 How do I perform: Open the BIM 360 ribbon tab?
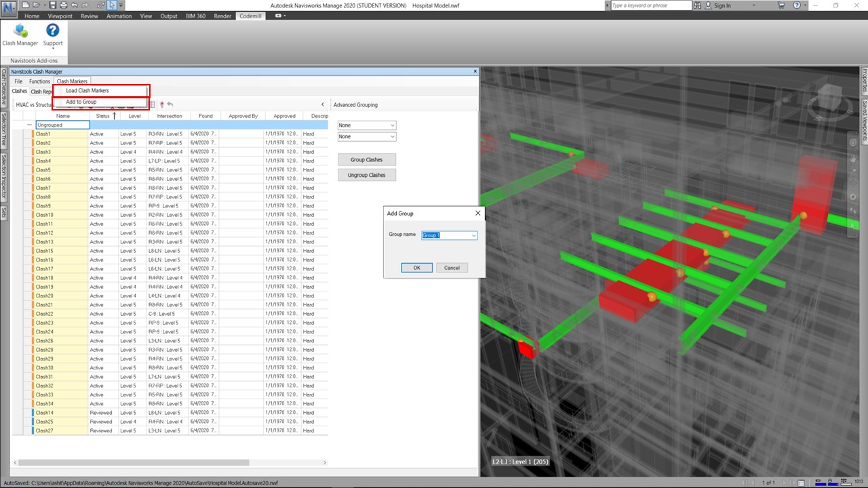(196, 16)
